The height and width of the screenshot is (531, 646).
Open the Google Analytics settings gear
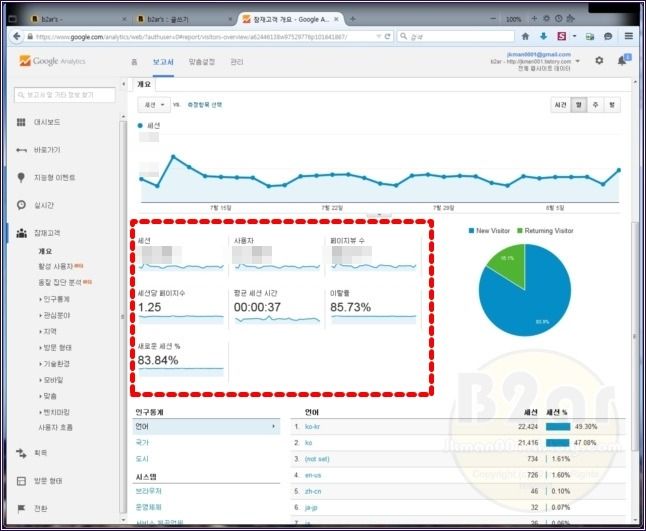pyautogui.click(x=599, y=61)
